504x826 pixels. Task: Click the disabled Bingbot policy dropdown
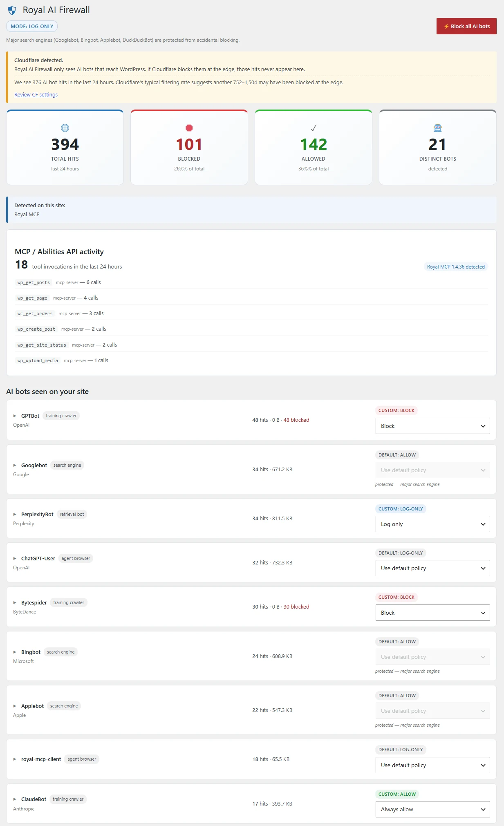point(432,657)
